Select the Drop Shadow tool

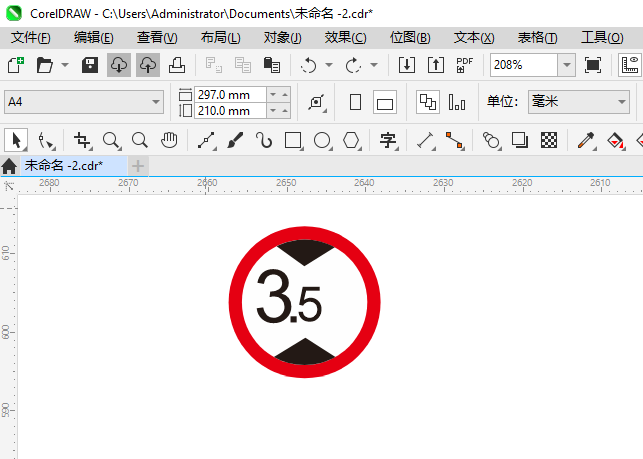pos(520,140)
